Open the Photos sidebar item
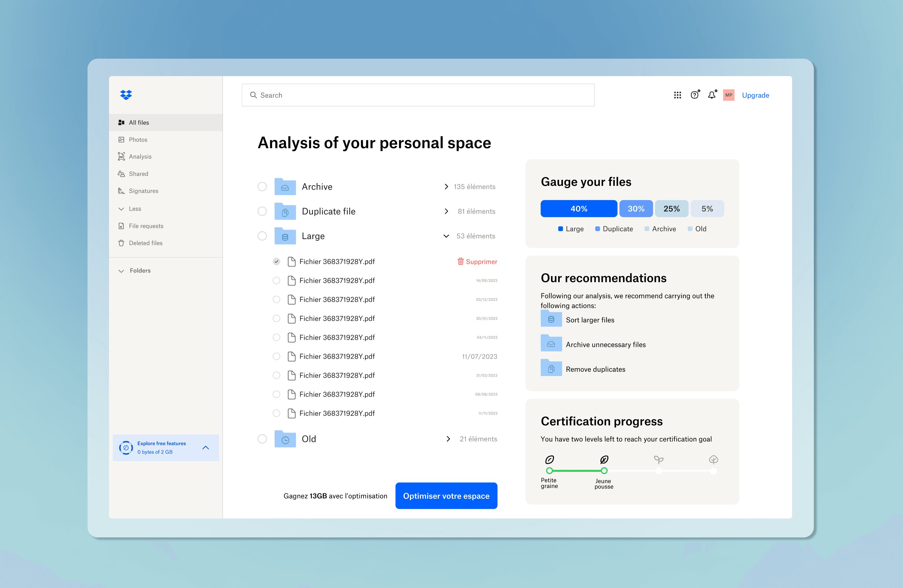Screen dimensions: 903x588 click(x=138, y=140)
